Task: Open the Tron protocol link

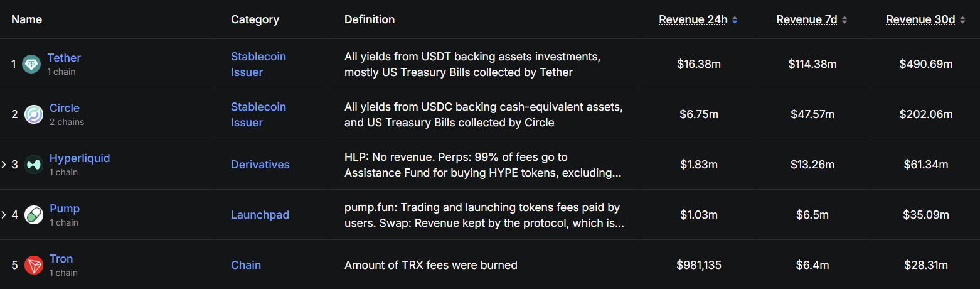Action: coord(61,259)
